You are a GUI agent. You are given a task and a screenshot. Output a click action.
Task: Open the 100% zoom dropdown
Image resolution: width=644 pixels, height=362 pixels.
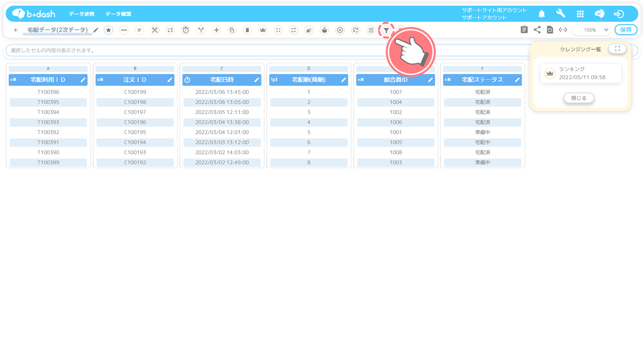click(x=592, y=30)
